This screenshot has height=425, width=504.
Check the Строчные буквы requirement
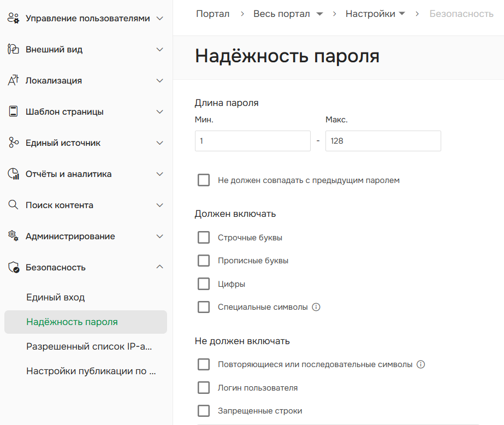tap(204, 237)
